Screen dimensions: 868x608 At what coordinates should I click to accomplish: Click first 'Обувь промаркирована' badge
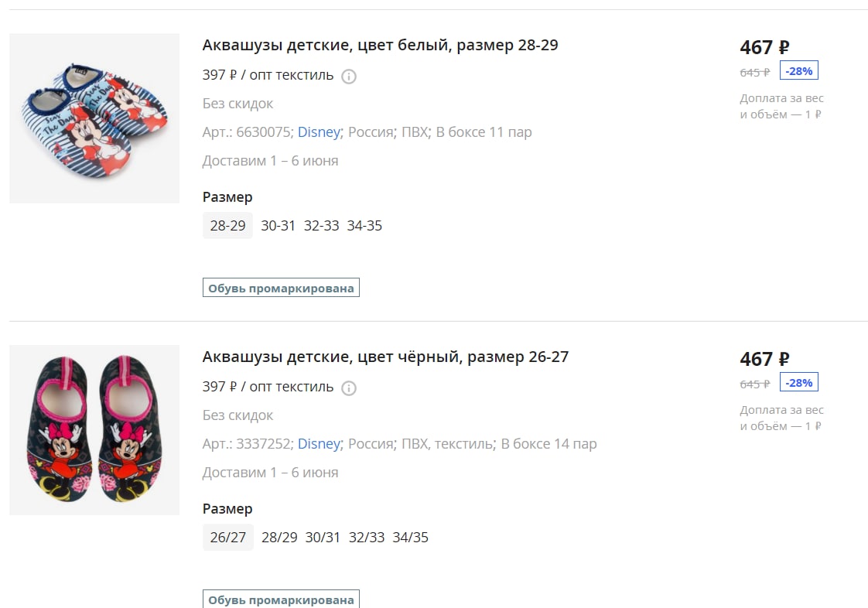pos(282,288)
